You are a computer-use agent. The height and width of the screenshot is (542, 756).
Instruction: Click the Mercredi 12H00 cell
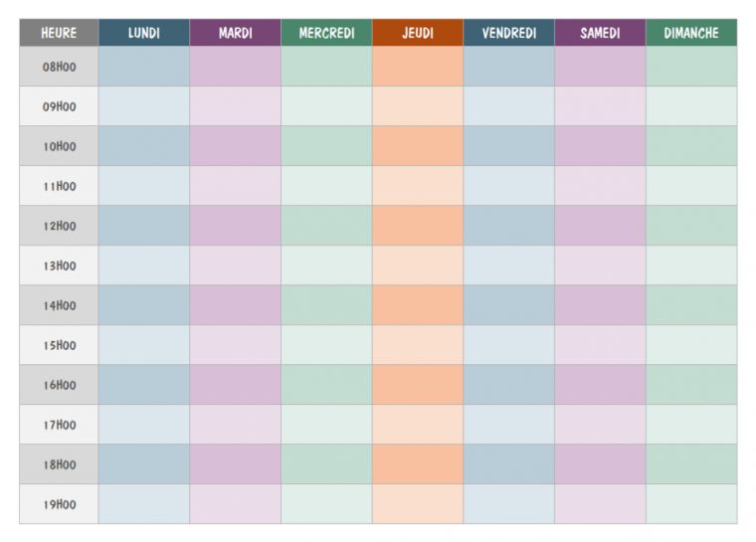point(326,226)
